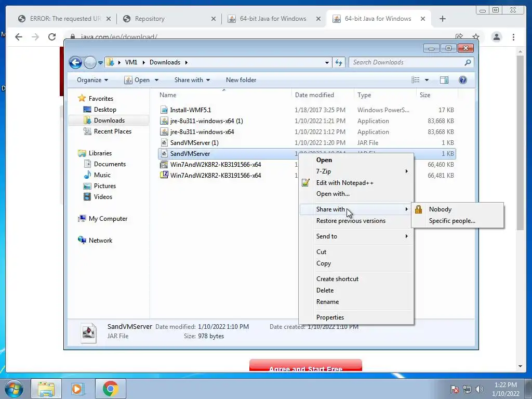Open the Windows Start button
532x399 pixels.
pyautogui.click(x=14, y=389)
